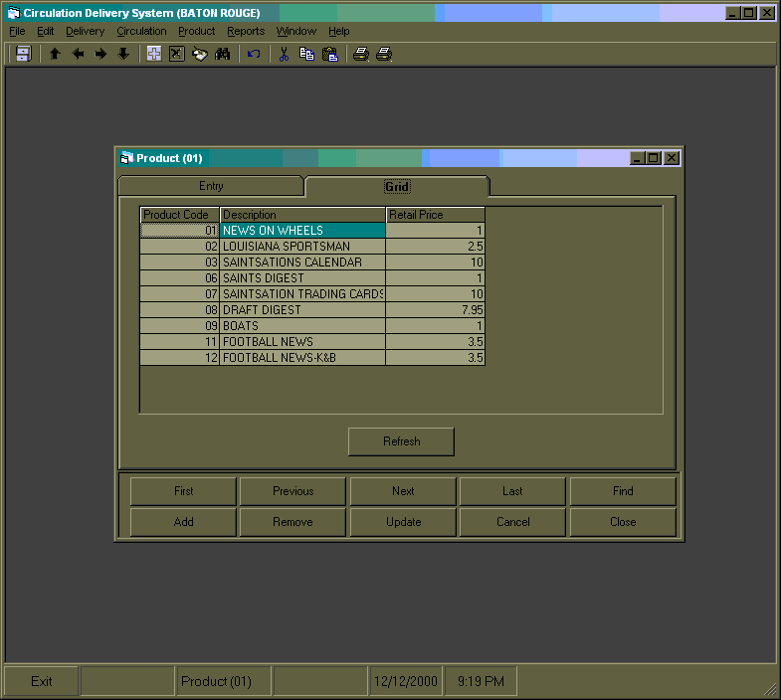
Task: Open the Reports menu
Action: (245, 31)
